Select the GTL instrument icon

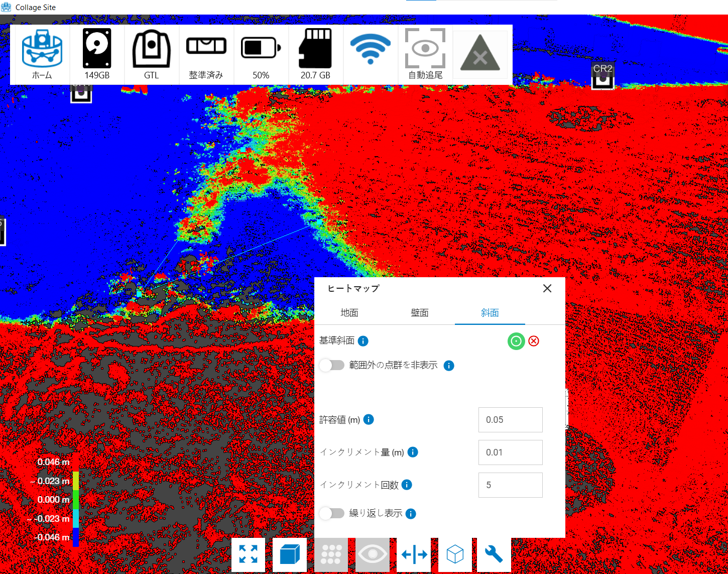coord(151,54)
